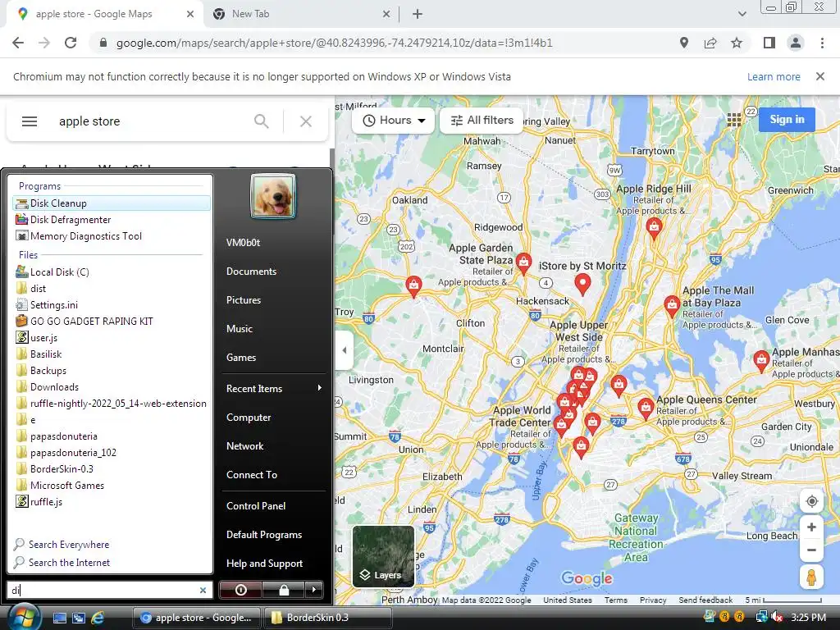Click the Start menu lock button
The height and width of the screenshot is (630, 840).
click(x=284, y=590)
